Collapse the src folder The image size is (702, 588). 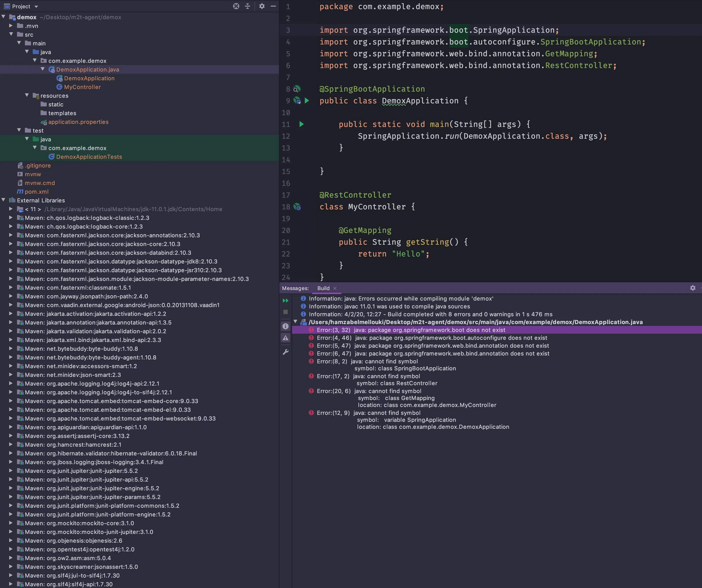pos(11,34)
